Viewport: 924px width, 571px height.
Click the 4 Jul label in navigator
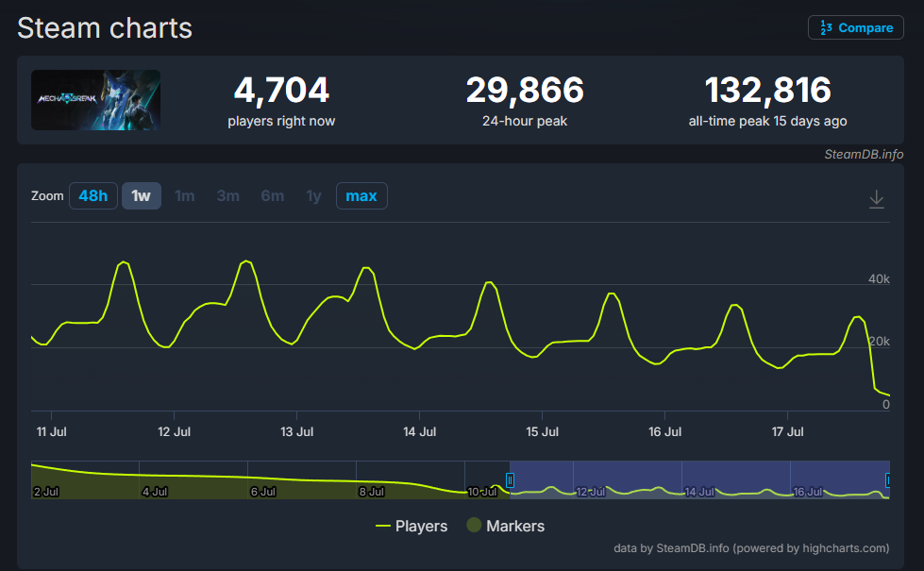click(x=155, y=492)
